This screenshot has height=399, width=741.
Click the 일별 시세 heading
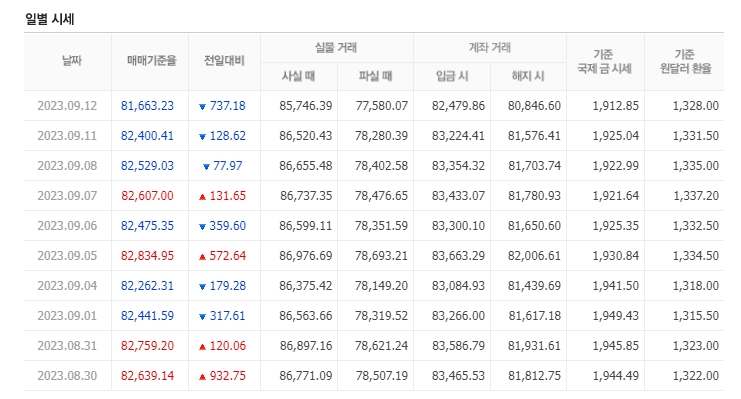tap(50, 19)
